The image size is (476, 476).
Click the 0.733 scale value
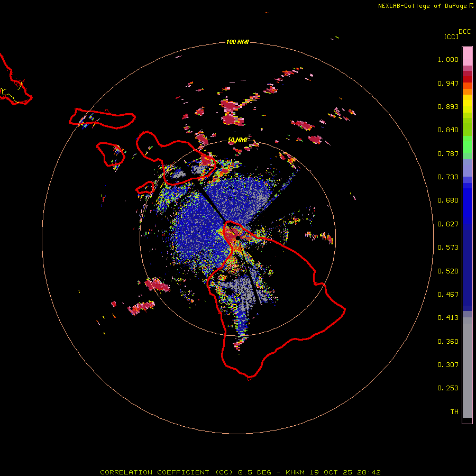point(448,177)
